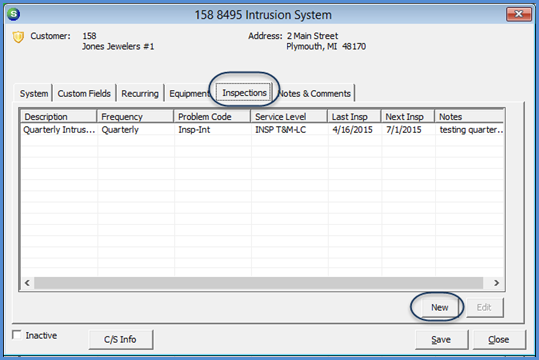Switch to the System tab
Viewport: 539px width, 360px height.
coord(34,94)
